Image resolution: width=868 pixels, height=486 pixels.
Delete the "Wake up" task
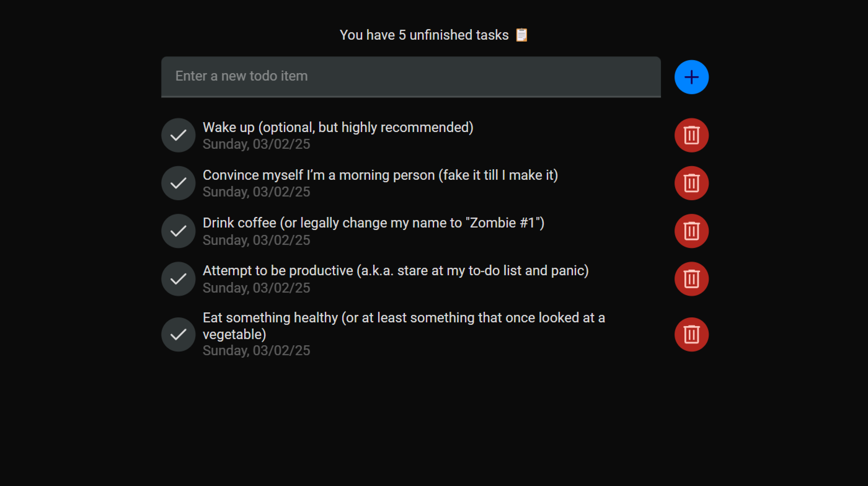pyautogui.click(x=691, y=135)
